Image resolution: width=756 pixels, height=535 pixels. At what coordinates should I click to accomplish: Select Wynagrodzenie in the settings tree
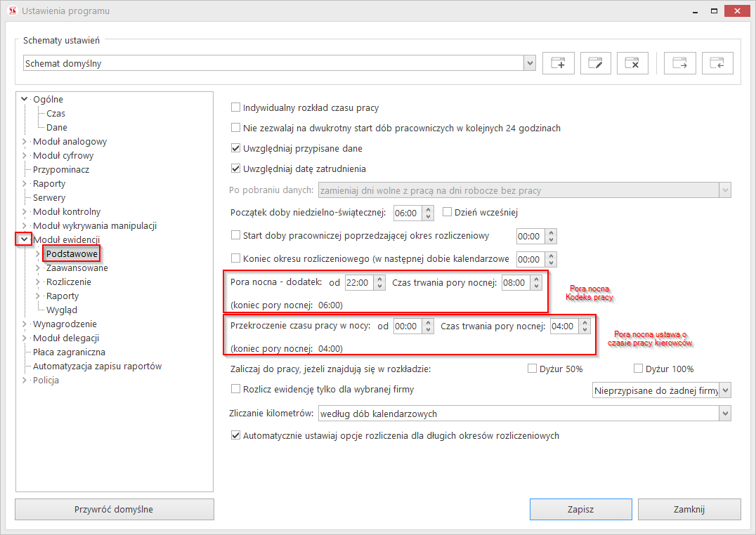tap(65, 324)
